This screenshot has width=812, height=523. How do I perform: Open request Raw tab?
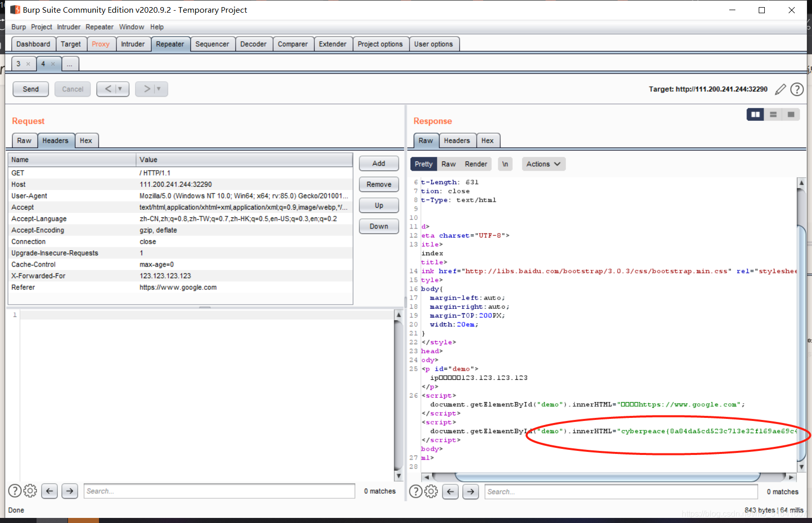[x=24, y=141]
